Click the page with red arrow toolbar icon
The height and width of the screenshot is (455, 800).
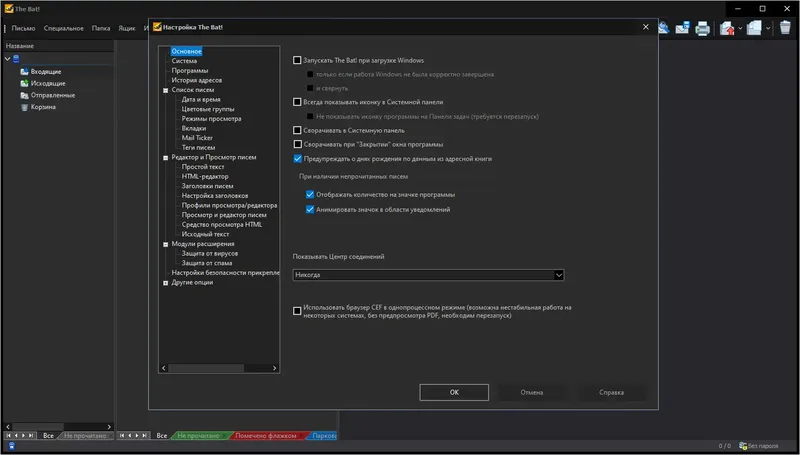click(727, 28)
